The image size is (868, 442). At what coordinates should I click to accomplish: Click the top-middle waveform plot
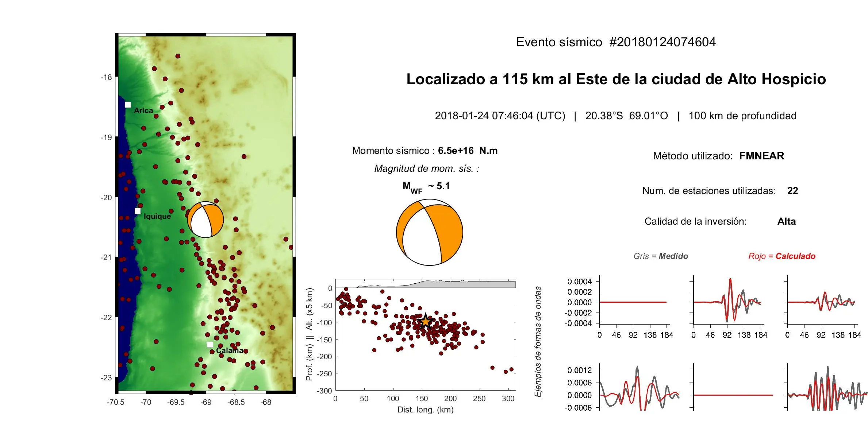(727, 300)
